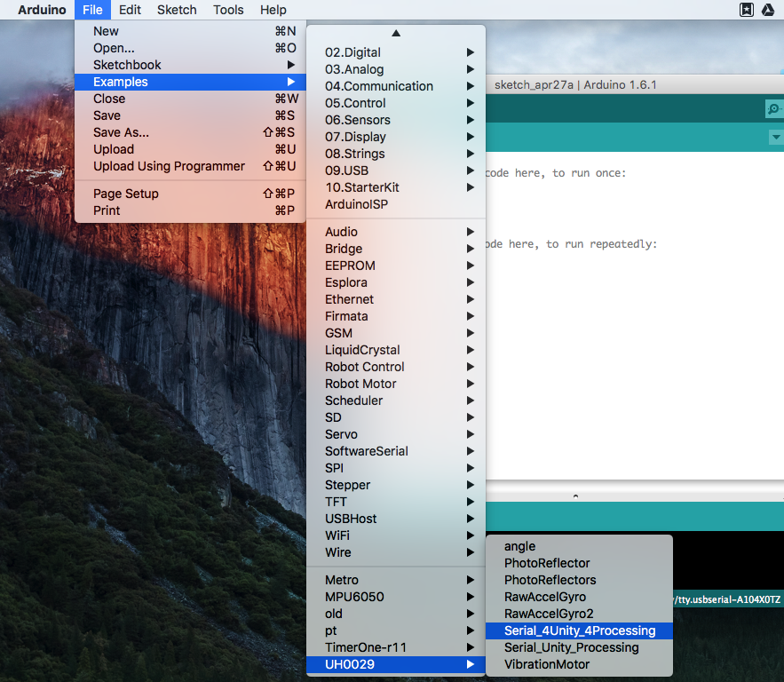784x682 pixels.
Task: Expand the 03.Analog examples
Action: (x=396, y=69)
